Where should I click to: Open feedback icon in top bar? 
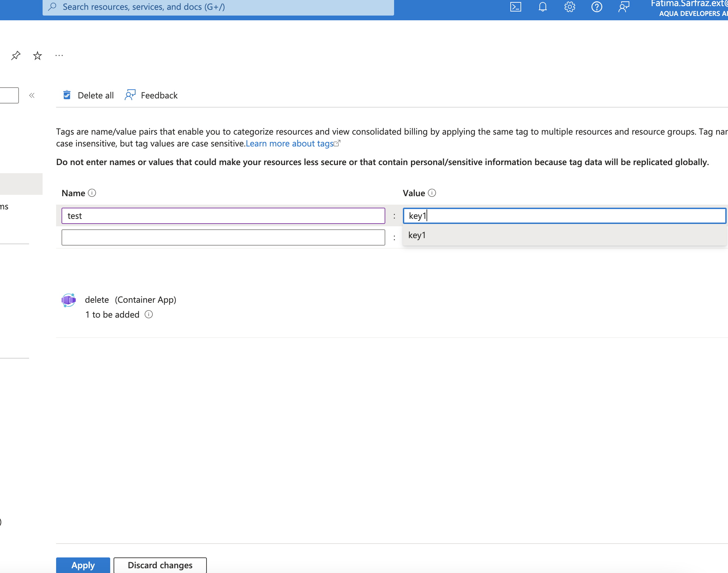pos(624,7)
